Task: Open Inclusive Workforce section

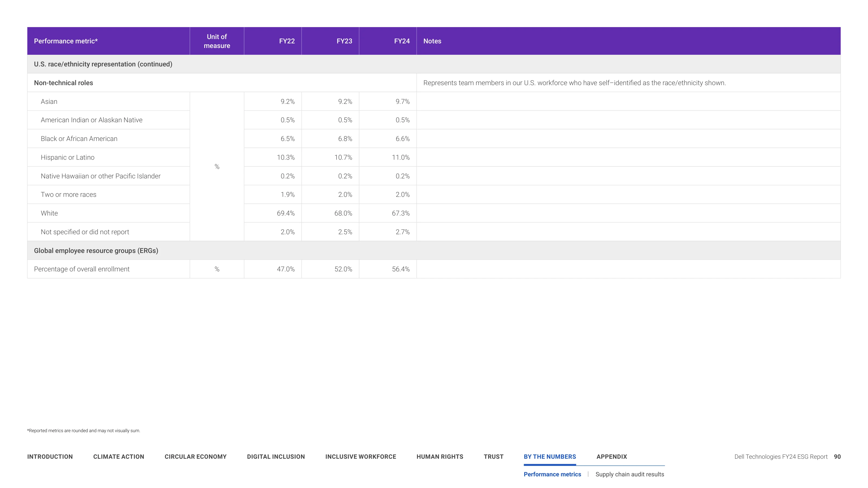Action: pyautogui.click(x=360, y=456)
